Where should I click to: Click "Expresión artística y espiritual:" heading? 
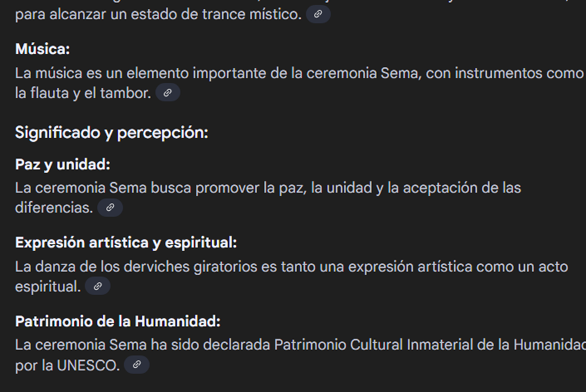click(126, 243)
